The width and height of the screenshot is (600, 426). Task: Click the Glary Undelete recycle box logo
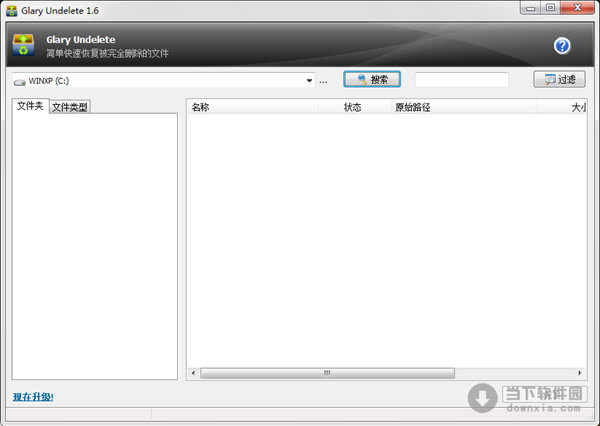point(23,45)
